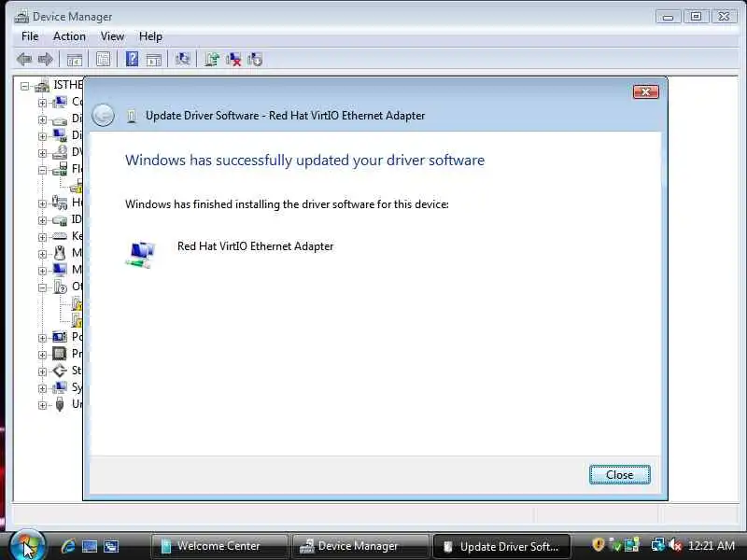Select the Keyboards category icon in tree
This screenshot has height=560, width=747.
click(x=60, y=236)
